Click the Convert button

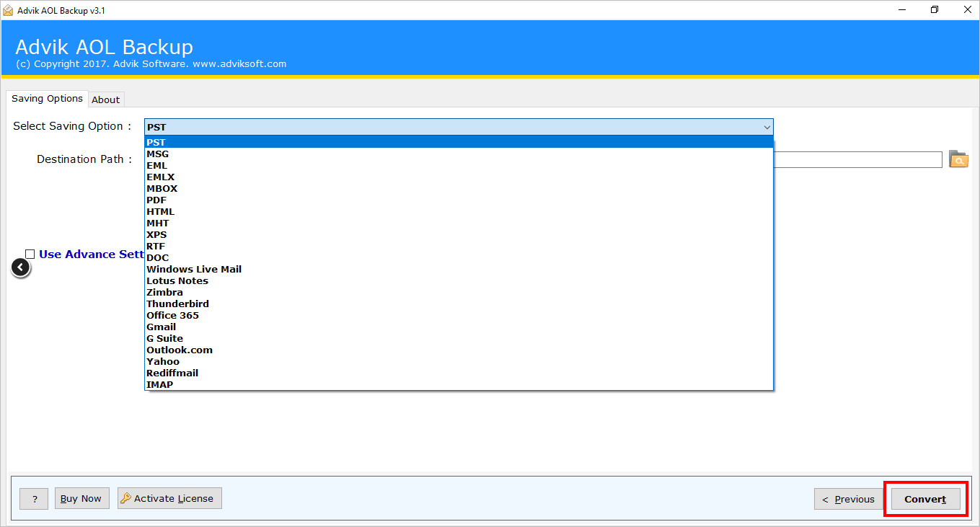tap(925, 499)
